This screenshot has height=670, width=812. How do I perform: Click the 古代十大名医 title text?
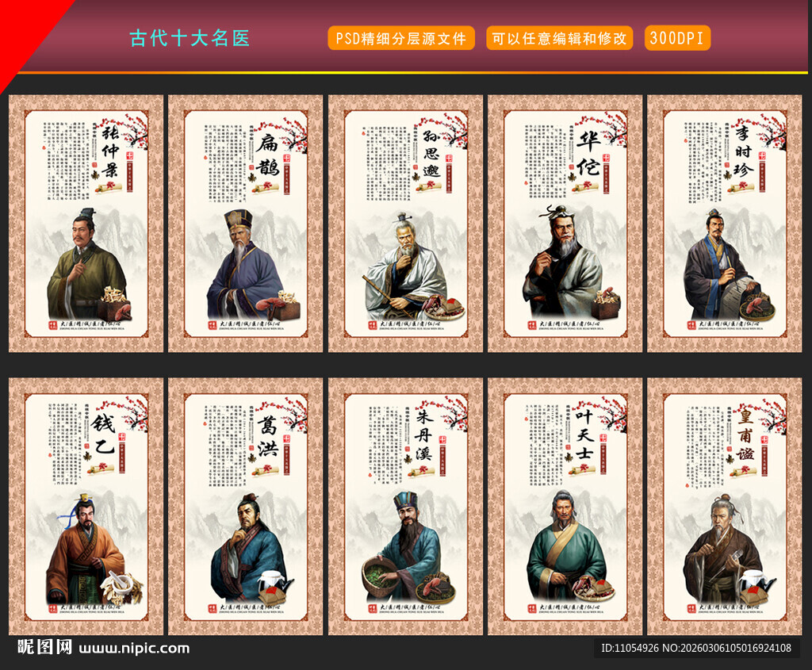coord(190,38)
